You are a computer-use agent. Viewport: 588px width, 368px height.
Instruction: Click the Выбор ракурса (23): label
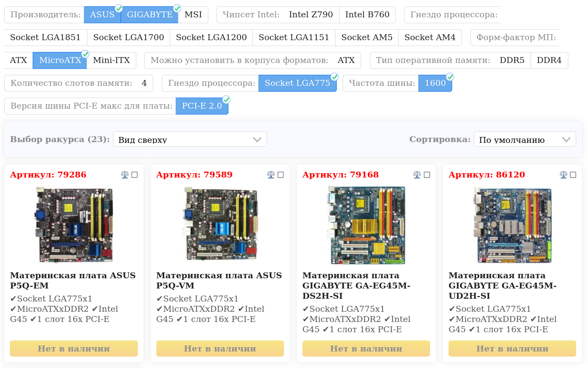coord(60,139)
